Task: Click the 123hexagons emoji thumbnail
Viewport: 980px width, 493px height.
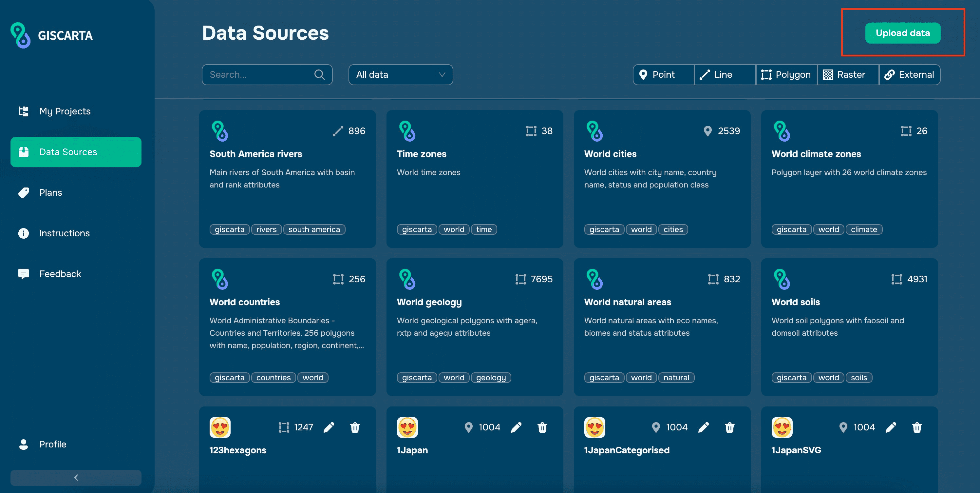Action: 220,427
